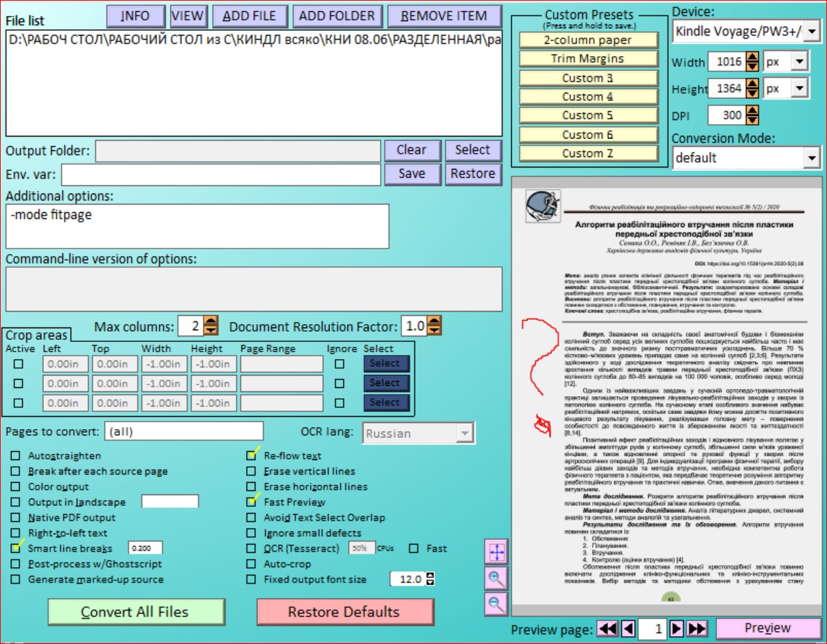This screenshot has height=644, width=827.
Task: Save the environment variable
Action: pyautogui.click(x=412, y=174)
